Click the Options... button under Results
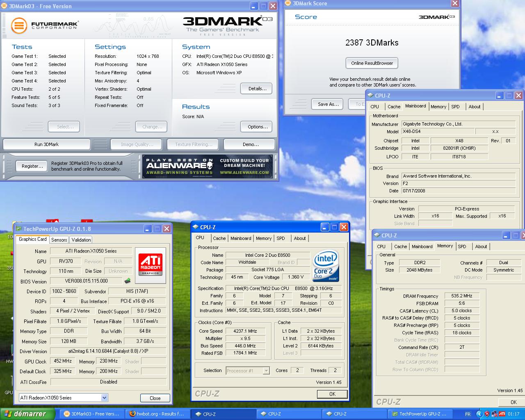The image size is (525, 420). [x=257, y=127]
